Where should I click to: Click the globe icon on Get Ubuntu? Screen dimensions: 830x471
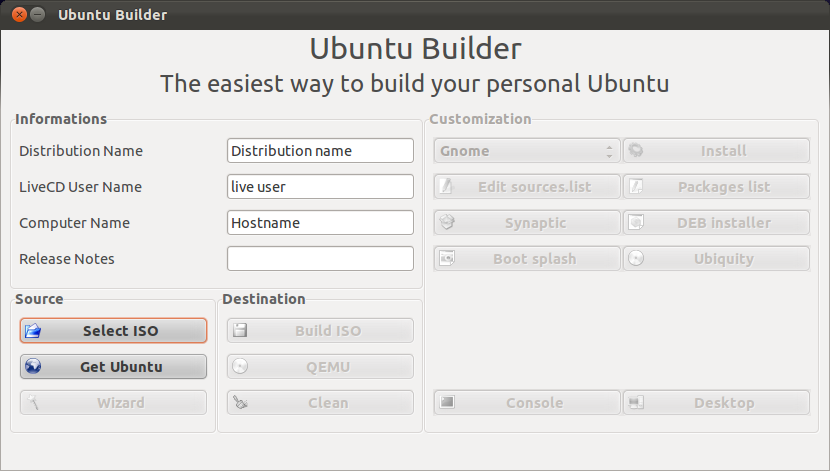pos(33,367)
